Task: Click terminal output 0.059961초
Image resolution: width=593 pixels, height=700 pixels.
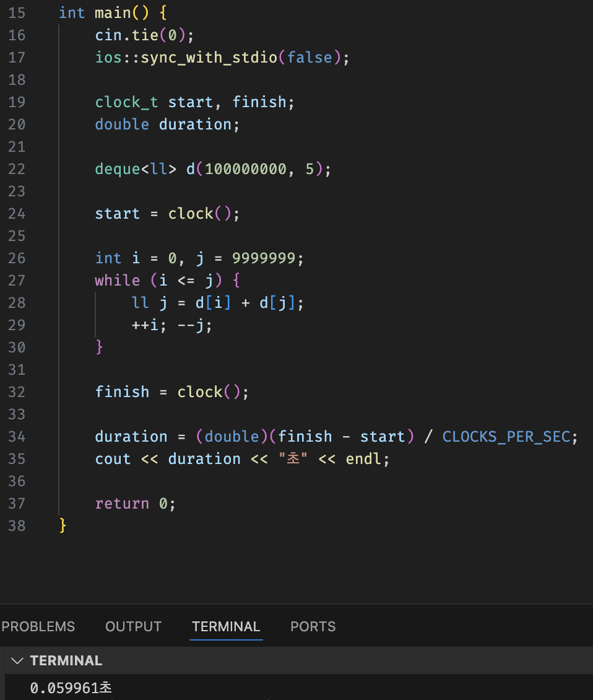Action: point(71,688)
